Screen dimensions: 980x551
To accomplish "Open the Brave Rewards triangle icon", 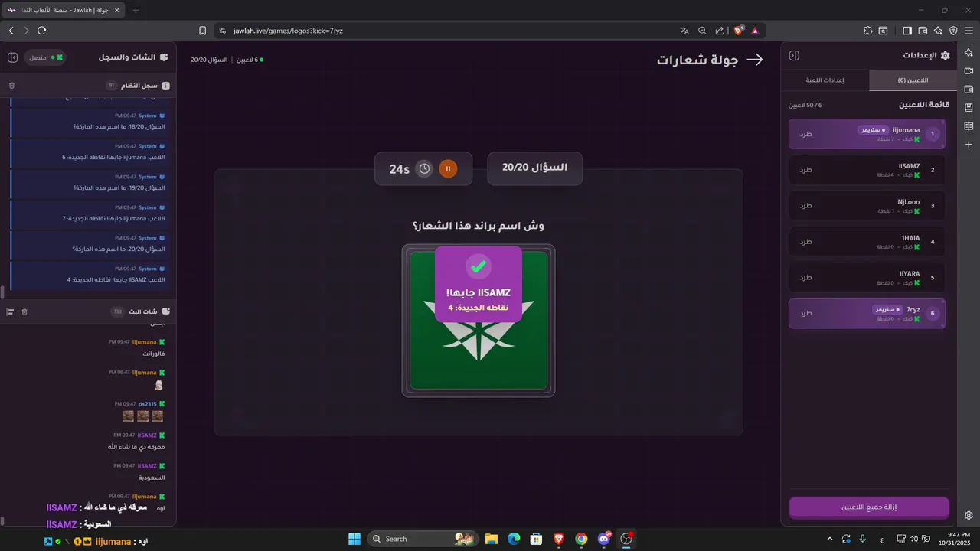I will pyautogui.click(x=755, y=31).
